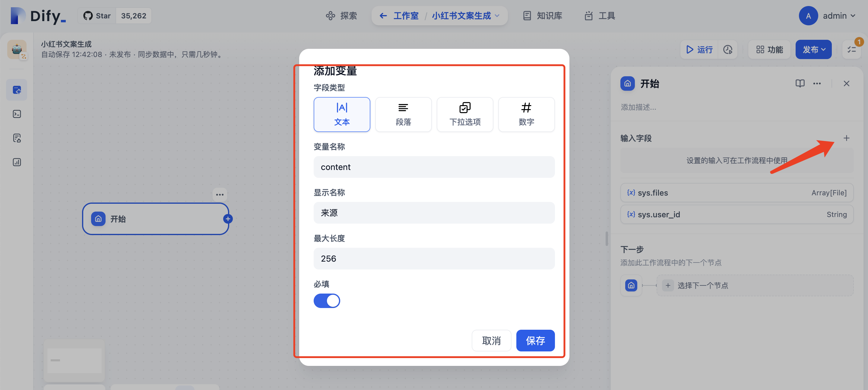Click the 开始 node's plus connector
The width and height of the screenshot is (868, 390).
tap(228, 219)
